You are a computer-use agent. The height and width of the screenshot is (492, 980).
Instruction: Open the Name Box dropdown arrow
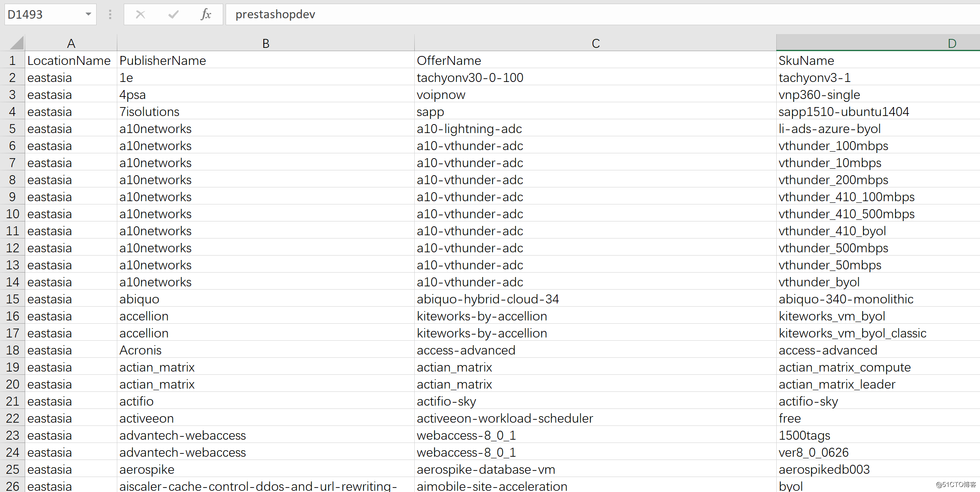88,15
